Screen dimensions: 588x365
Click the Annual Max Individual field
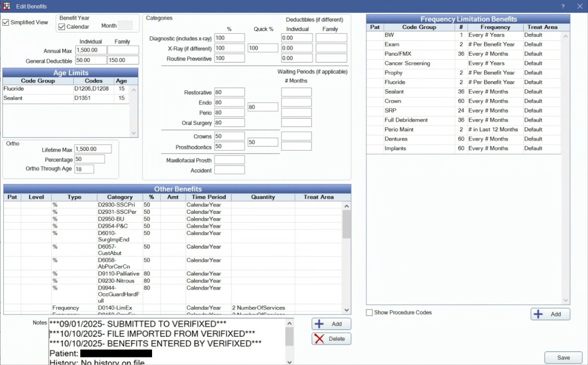tap(91, 50)
